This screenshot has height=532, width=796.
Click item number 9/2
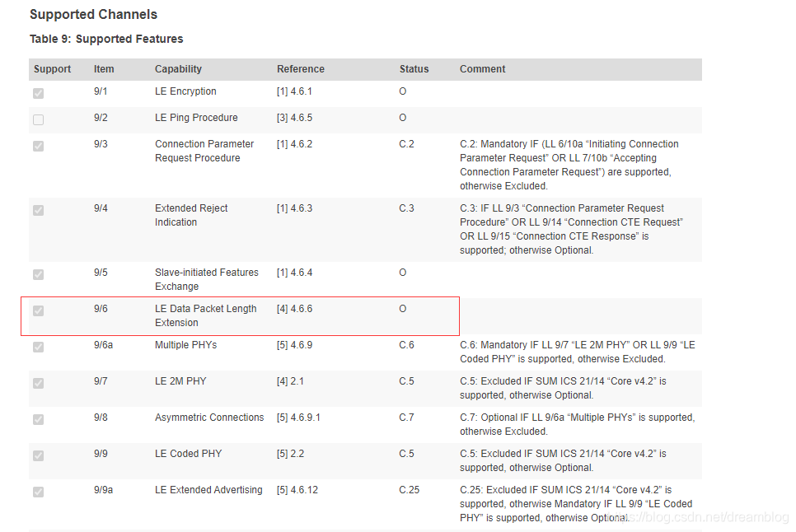(101, 118)
